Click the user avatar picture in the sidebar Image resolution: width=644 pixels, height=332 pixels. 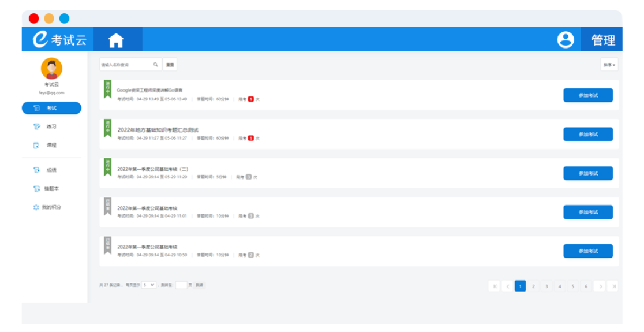[51, 69]
